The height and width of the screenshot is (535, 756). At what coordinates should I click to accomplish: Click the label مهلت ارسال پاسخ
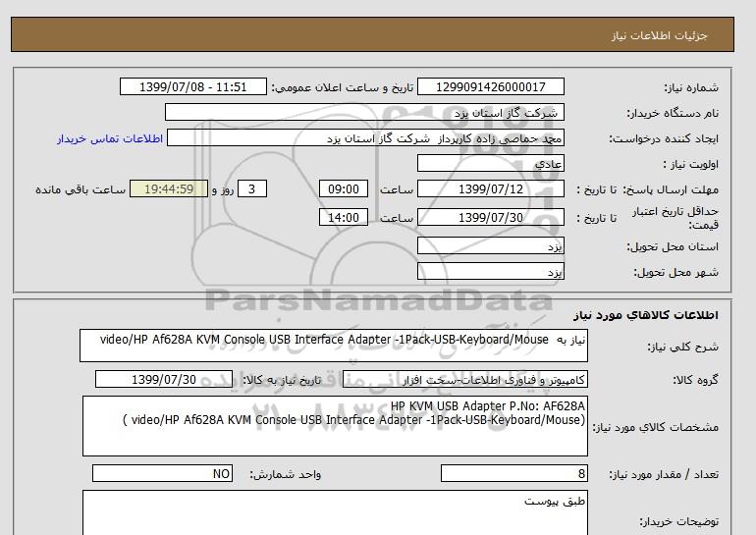pos(671,189)
